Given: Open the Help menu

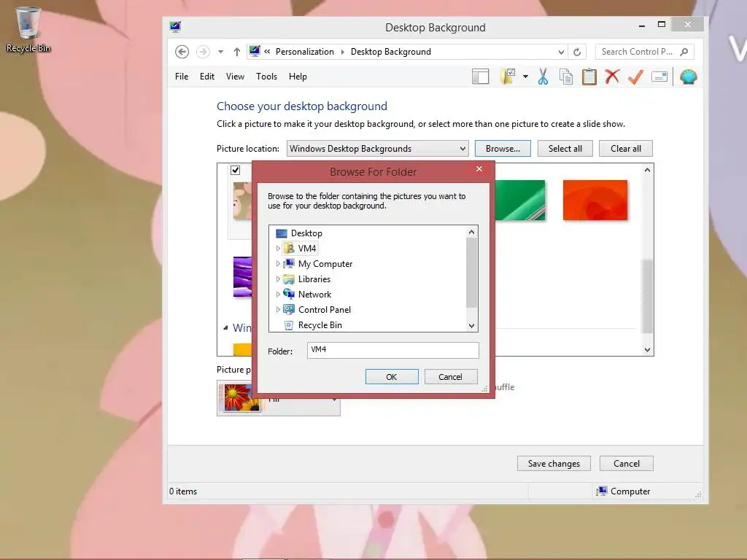Looking at the screenshot, I should coord(298,77).
